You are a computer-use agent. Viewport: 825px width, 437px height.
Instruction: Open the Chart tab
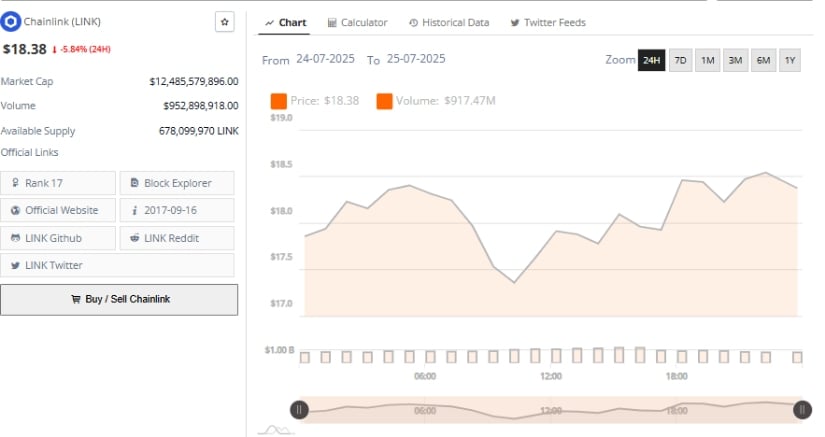pos(285,23)
